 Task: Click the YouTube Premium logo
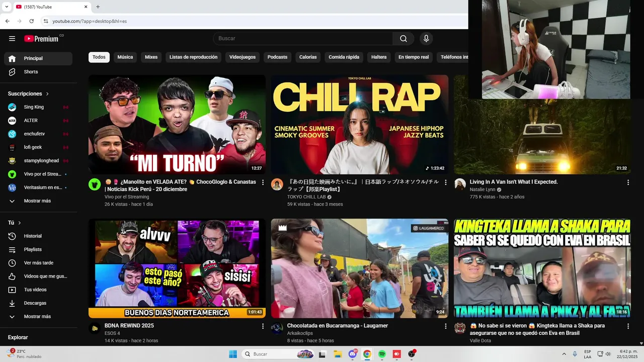(x=41, y=39)
